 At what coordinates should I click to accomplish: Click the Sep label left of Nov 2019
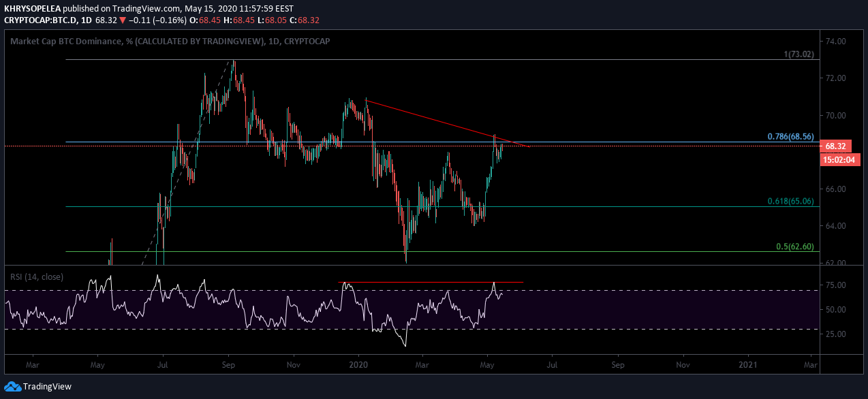coord(229,364)
